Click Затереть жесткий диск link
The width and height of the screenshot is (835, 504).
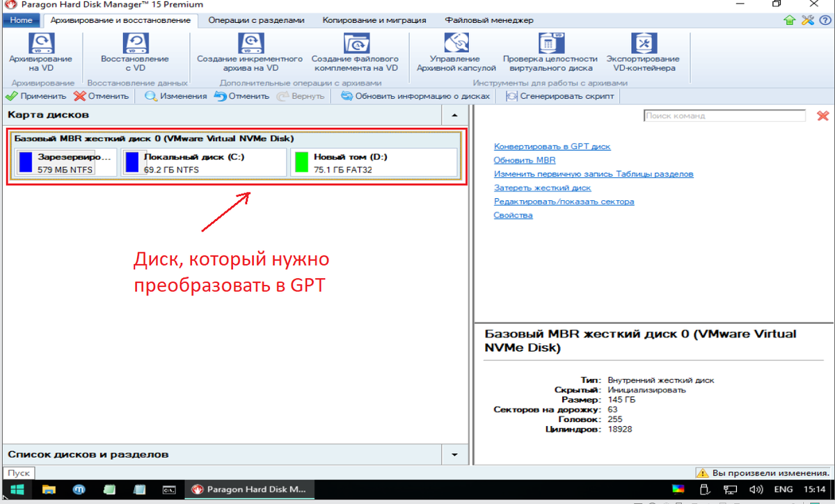click(543, 188)
